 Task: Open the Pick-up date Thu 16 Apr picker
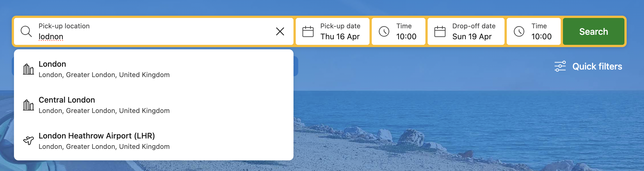tap(340, 31)
